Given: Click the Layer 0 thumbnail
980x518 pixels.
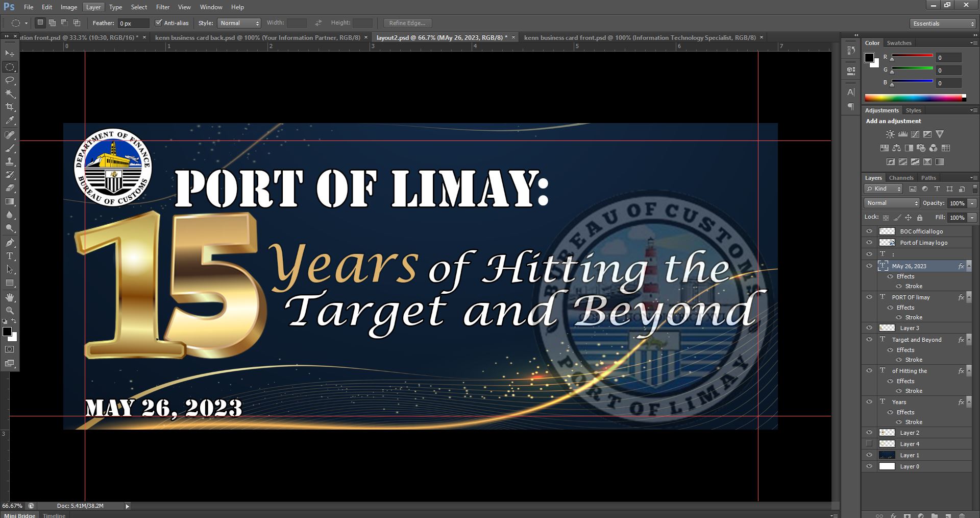Looking at the screenshot, I should pos(887,466).
